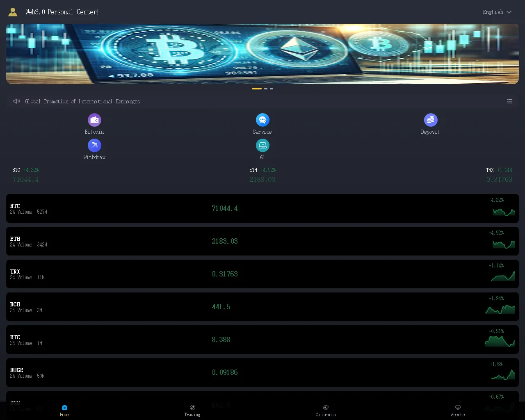
Task: Open the English language dropdown
Action: [497, 12]
